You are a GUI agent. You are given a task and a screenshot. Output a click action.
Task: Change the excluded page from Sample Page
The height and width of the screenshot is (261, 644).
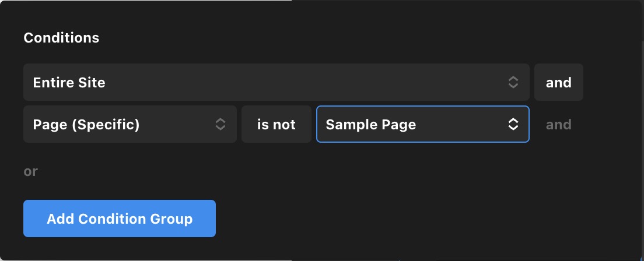(x=422, y=124)
